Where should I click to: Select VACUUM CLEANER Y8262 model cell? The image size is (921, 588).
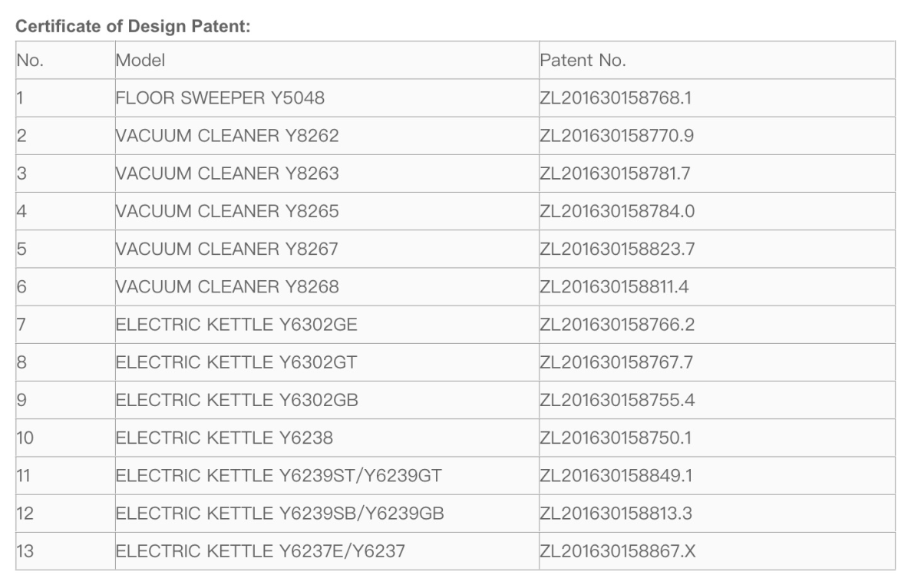327,136
